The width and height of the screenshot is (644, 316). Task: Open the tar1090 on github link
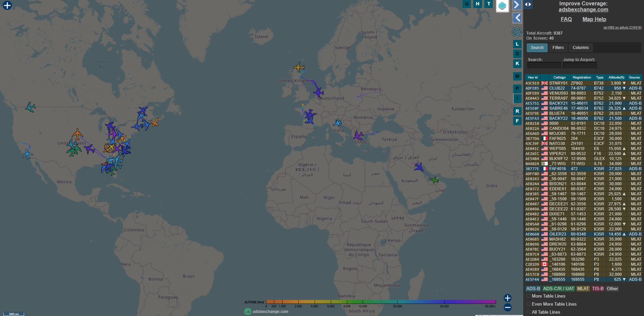(x=622, y=28)
